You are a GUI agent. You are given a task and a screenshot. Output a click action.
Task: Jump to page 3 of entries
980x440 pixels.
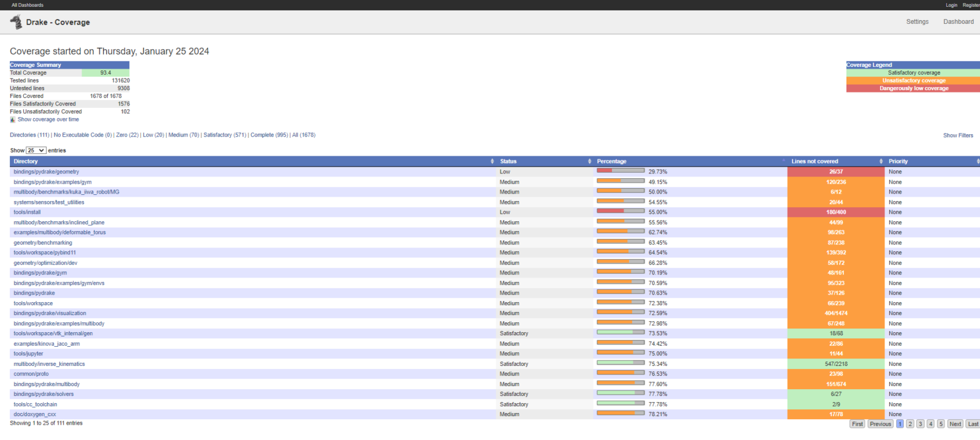click(x=920, y=424)
